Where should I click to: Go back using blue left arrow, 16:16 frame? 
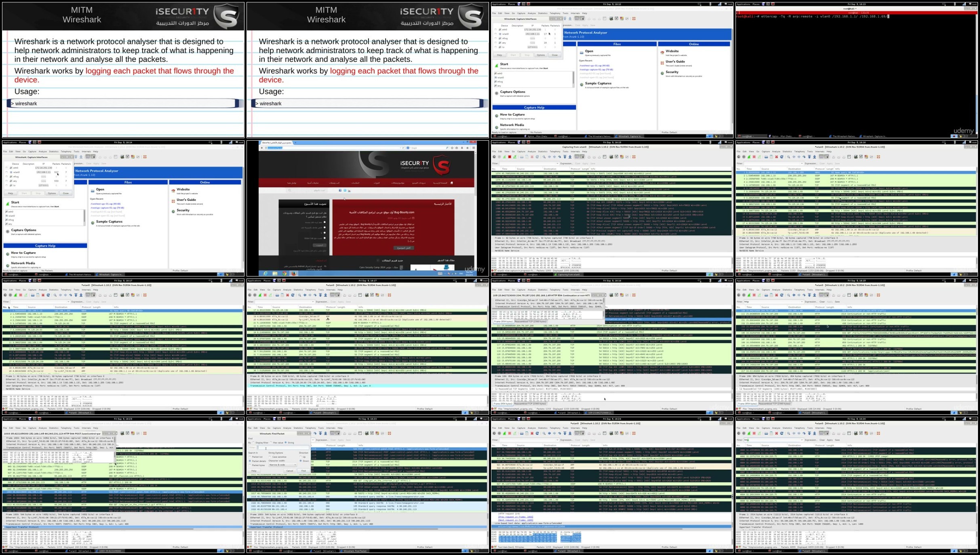(794, 157)
